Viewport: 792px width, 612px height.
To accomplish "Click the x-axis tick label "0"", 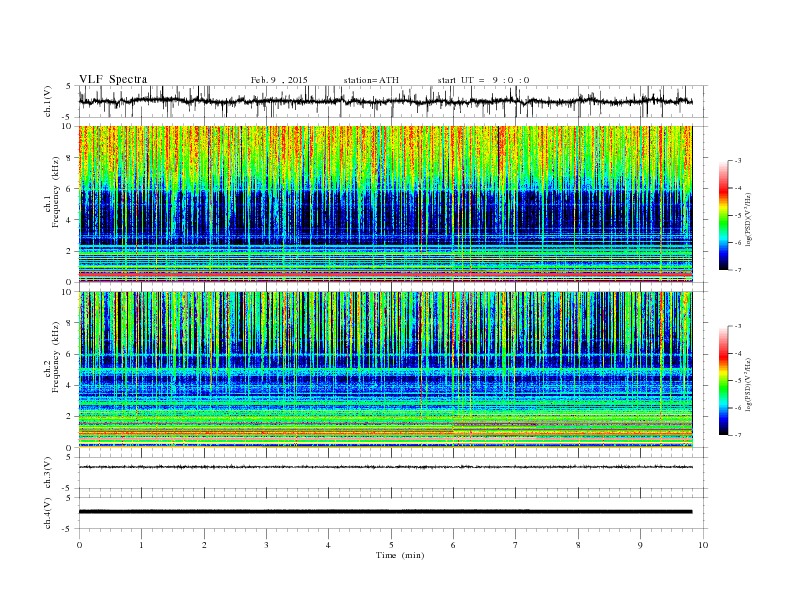I will [x=79, y=545].
